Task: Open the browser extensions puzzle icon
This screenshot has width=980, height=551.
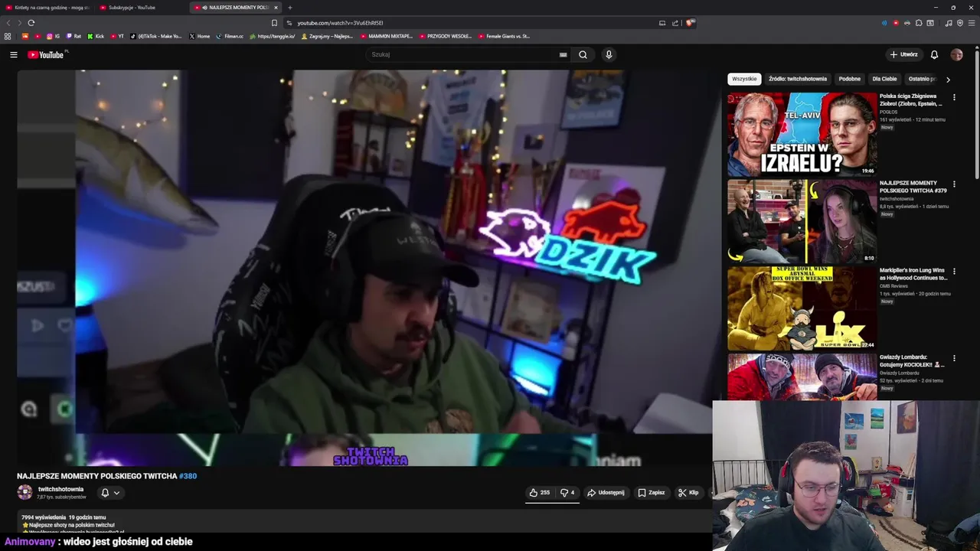Action: click(x=919, y=23)
